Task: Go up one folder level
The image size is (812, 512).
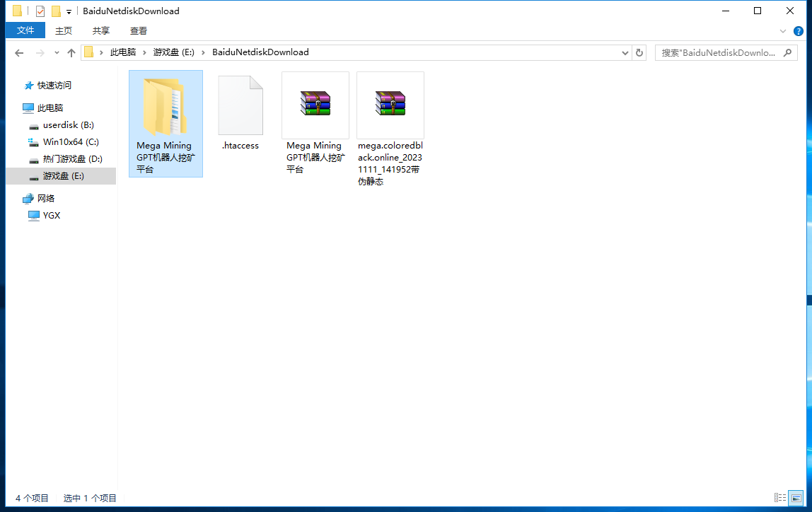Action: 71,53
